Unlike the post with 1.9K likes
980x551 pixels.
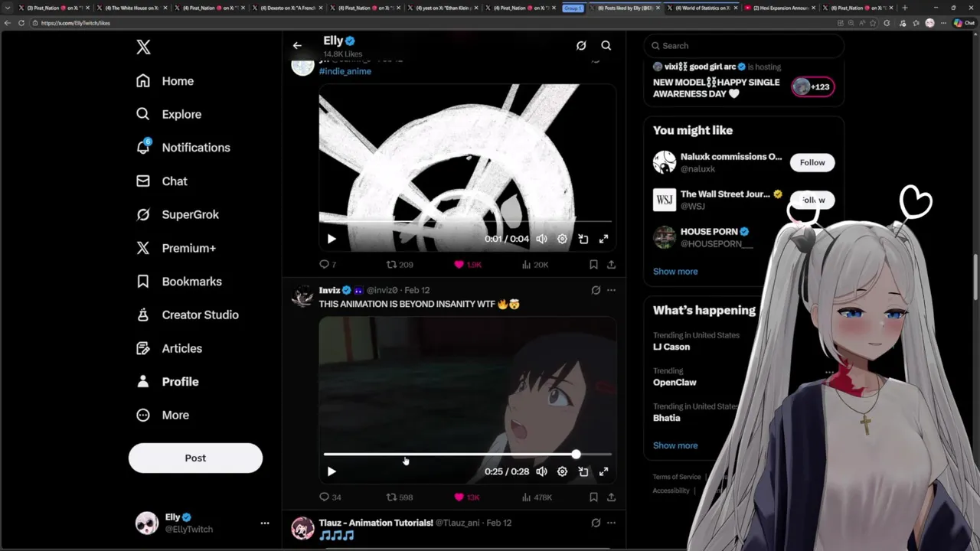[468, 265]
